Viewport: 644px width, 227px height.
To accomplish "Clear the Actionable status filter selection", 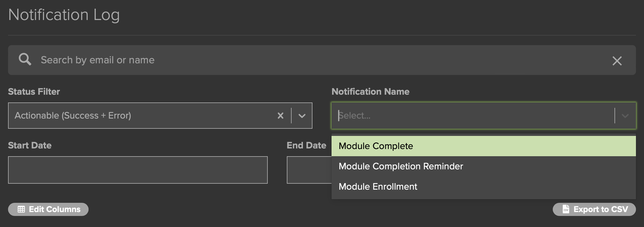I will click(x=280, y=116).
